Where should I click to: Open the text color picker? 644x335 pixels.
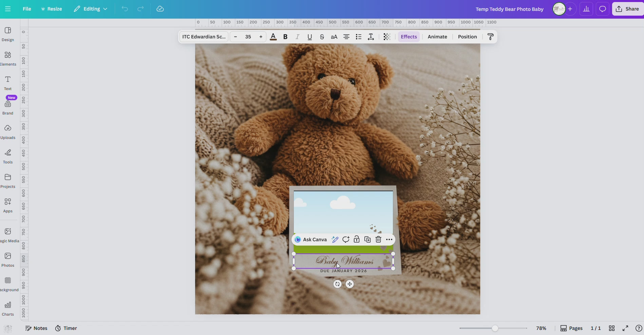[x=273, y=37]
